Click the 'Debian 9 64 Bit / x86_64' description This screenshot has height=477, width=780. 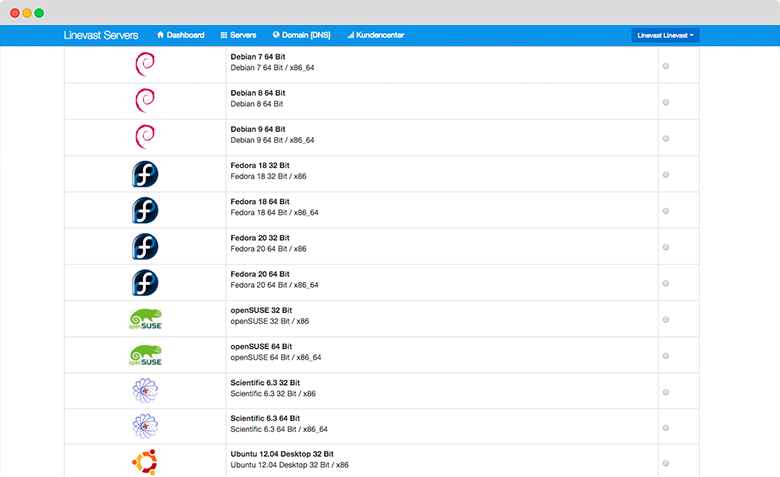272,140
